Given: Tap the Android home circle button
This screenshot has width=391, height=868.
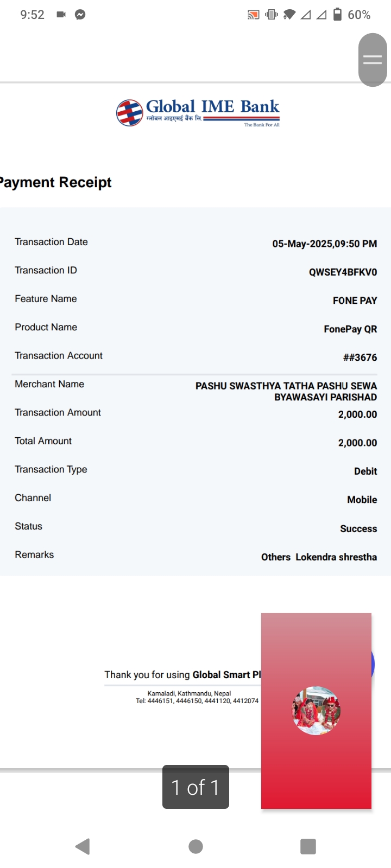Looking at the screenshot, I should 195,846.
